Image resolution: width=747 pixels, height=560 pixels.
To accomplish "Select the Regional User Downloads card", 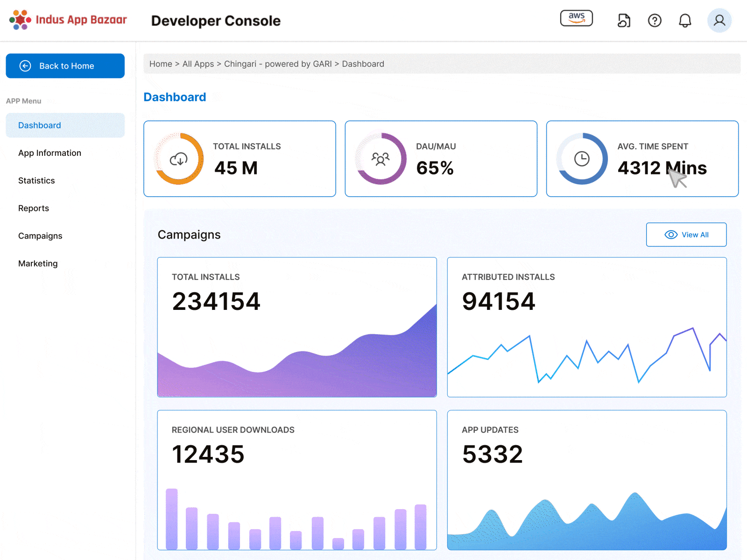I will (x=297, y=480).
